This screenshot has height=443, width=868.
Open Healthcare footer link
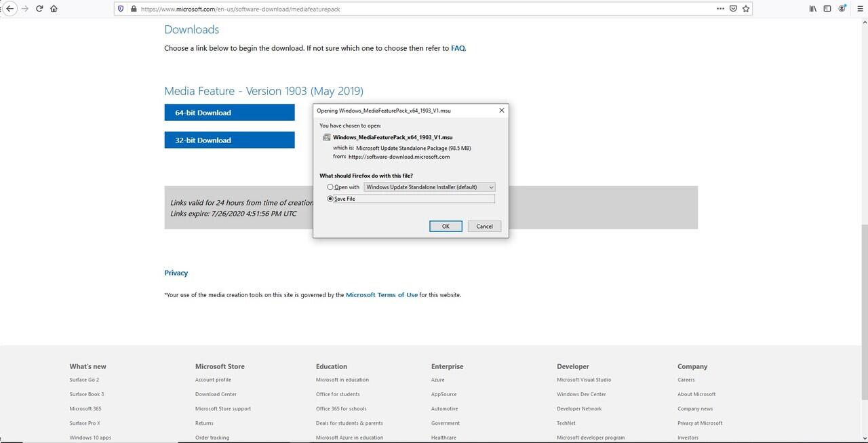coord(444,438)
